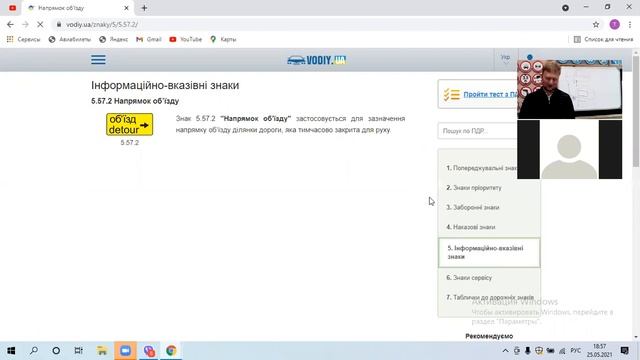The image size is (640, 360).
Task: Click the РУС input language indicator
Action: [x=576, y=351]
